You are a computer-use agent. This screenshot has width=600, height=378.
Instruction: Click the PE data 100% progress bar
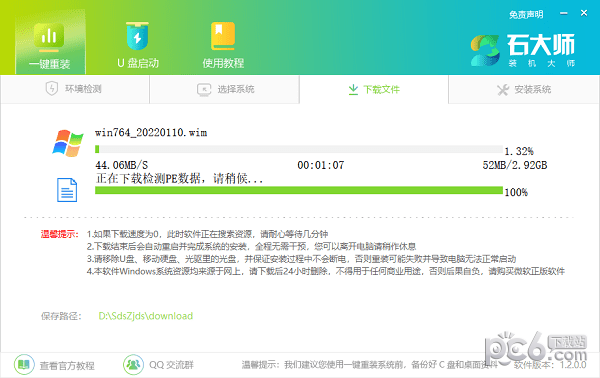pos(298,190)
